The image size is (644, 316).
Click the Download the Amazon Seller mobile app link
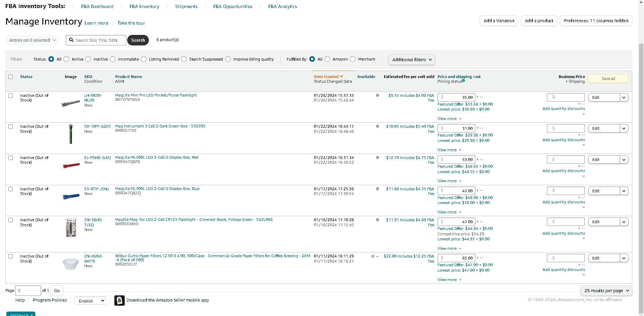(x=168, y=300)
